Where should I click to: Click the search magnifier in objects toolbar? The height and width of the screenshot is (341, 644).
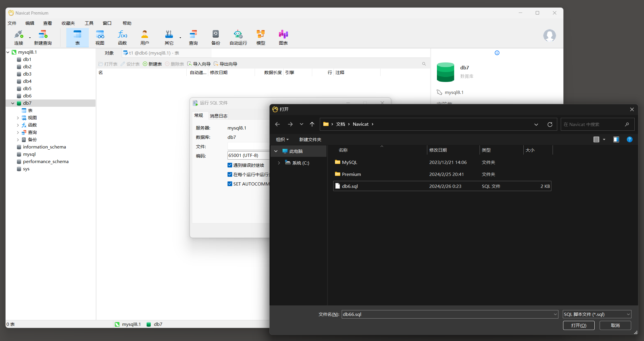pos(424,64)
